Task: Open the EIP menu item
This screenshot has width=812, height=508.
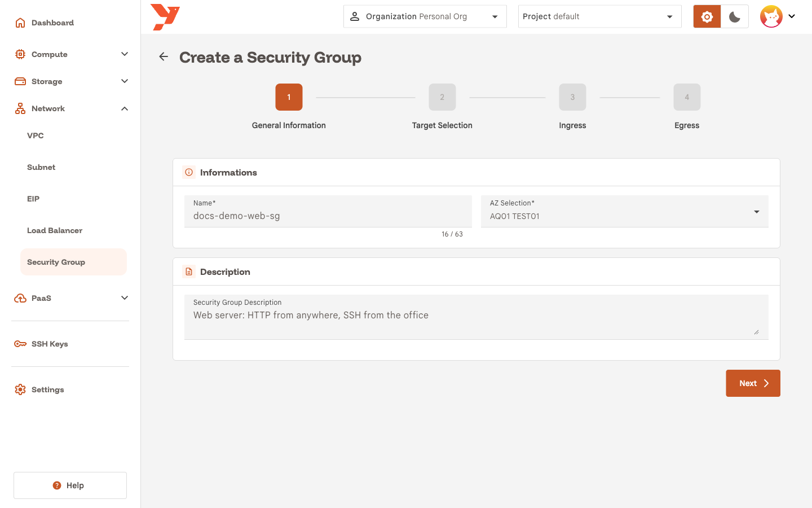Action: (73, 199)
